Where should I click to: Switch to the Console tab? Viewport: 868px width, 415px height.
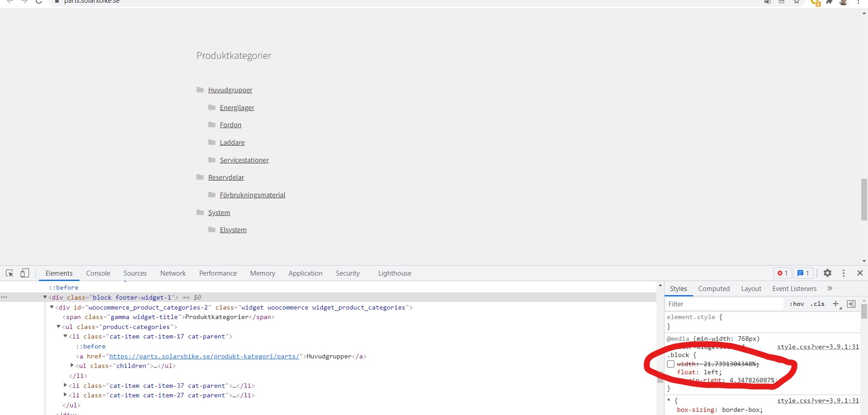[x=98, y=273]
